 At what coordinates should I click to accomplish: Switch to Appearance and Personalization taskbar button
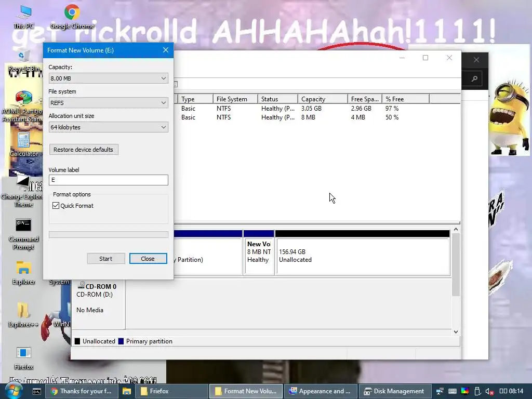(320, 391)
